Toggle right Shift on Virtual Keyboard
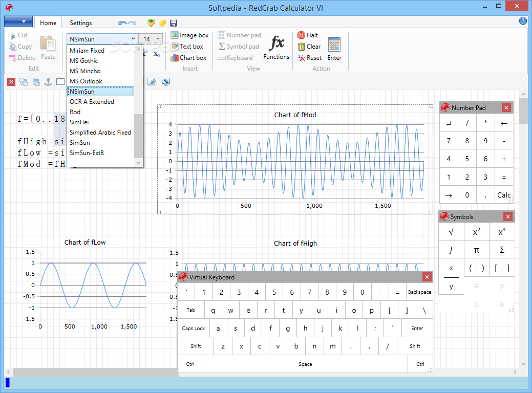This screenshot has width=532, height=393. point(415,346)
